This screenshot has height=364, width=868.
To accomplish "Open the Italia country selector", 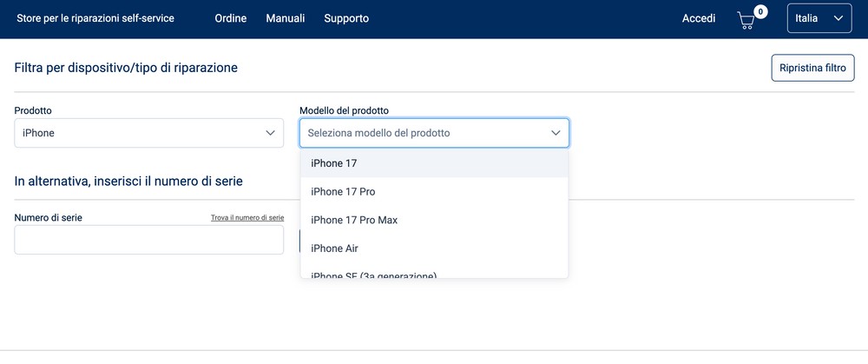I will pos(819,18).
